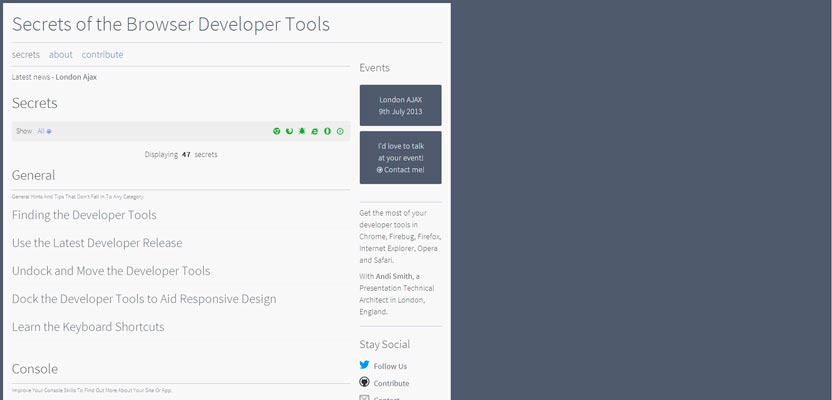Go to the 'contribute' navigation tab

tap(103, 55)
